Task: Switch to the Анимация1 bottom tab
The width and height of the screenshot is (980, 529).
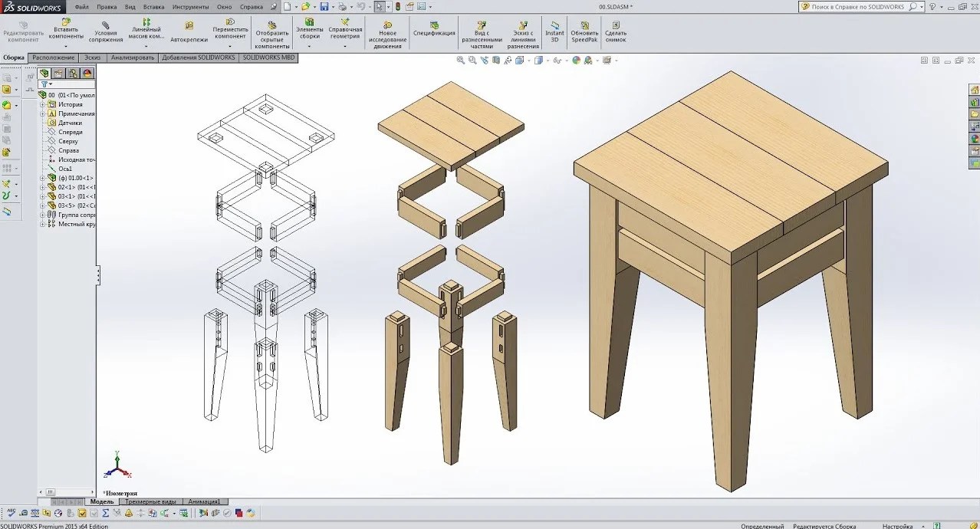Action: pyautogui.click(x=204, y=502)
